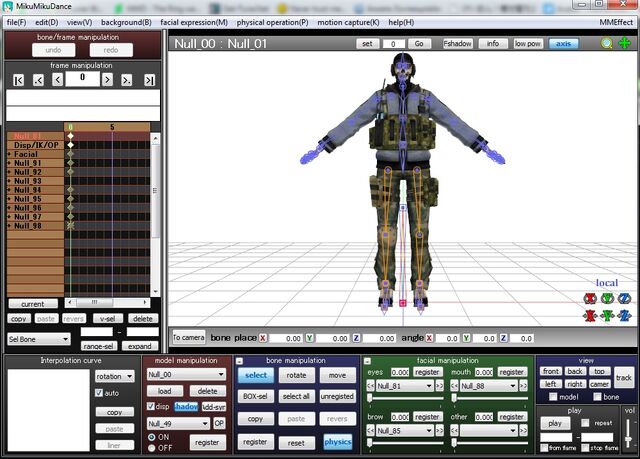Click the physics button
Viewport: 640px width, 459px height.
pyautogui.click(x=338, y=442)
